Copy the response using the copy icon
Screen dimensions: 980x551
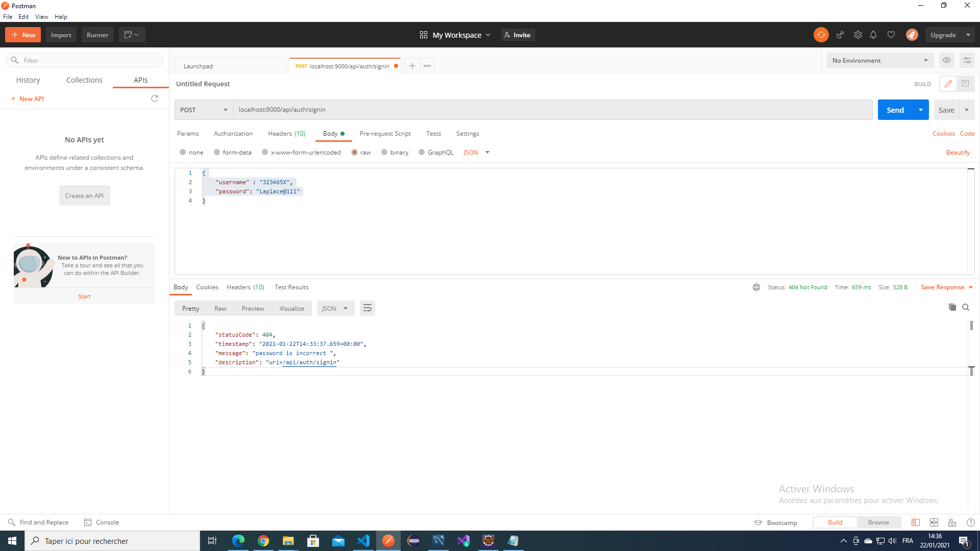coord(952,307)
